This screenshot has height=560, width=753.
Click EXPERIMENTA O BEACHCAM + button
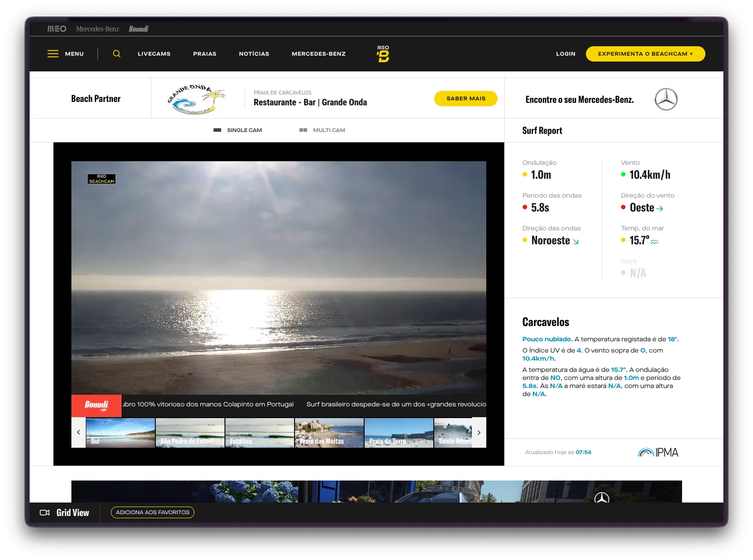click(645, 54)
